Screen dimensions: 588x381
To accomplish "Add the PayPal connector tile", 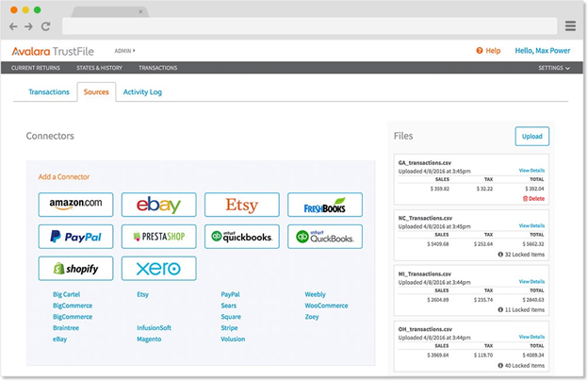I will click(x=75, y=237).
